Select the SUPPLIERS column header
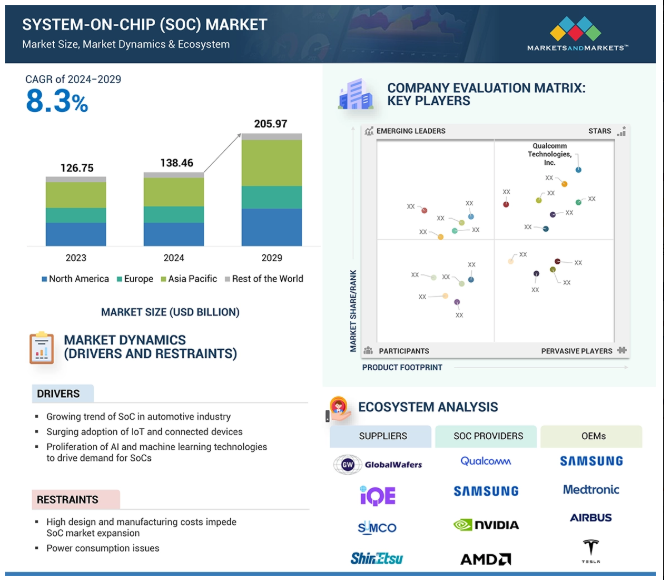 380,436
